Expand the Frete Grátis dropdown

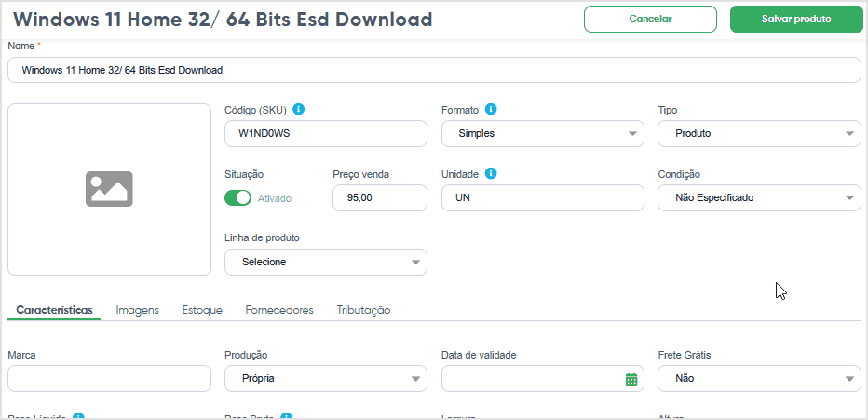tap(759, 379)
